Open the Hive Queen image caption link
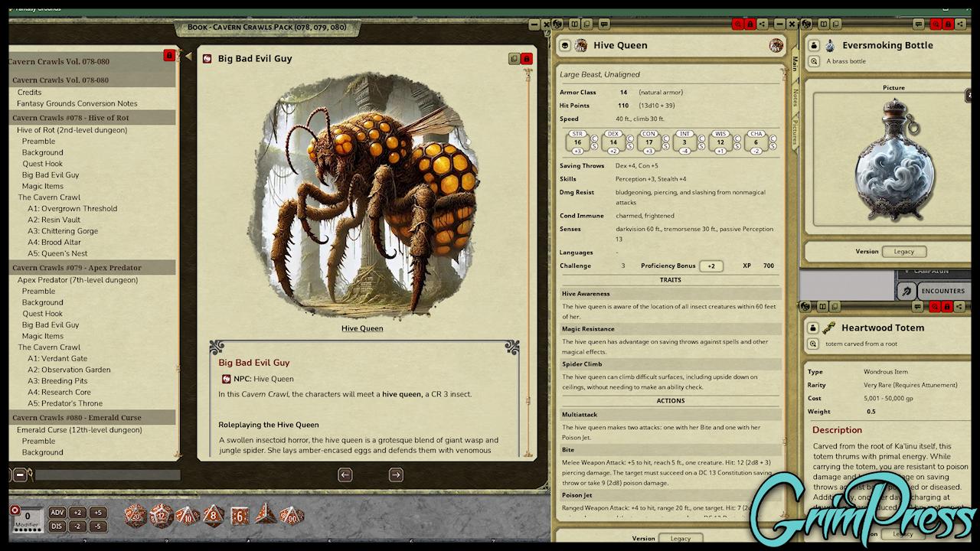 pyautogui.click(x=362, y=328)
